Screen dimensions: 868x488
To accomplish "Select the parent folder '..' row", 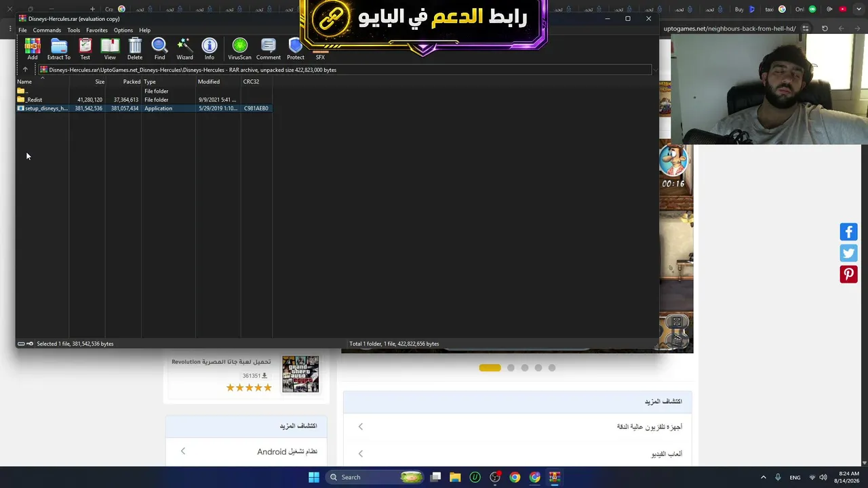I will pyautogui.click(x=144, y=91).
